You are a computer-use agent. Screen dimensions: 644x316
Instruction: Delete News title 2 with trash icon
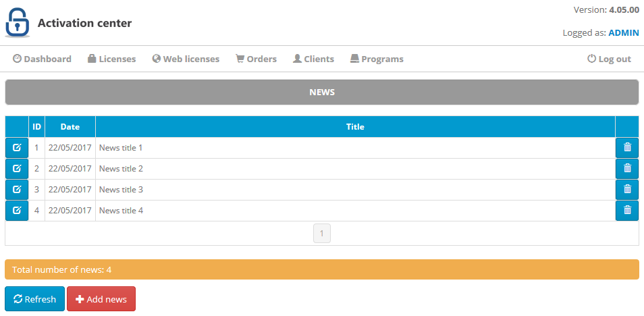[627, 169]
